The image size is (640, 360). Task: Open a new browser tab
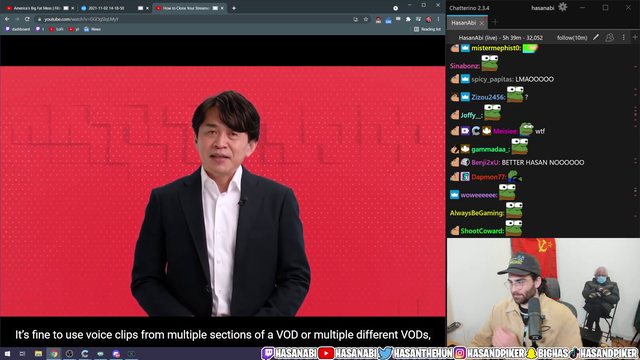pyautogui.click(x=234, y=8)
